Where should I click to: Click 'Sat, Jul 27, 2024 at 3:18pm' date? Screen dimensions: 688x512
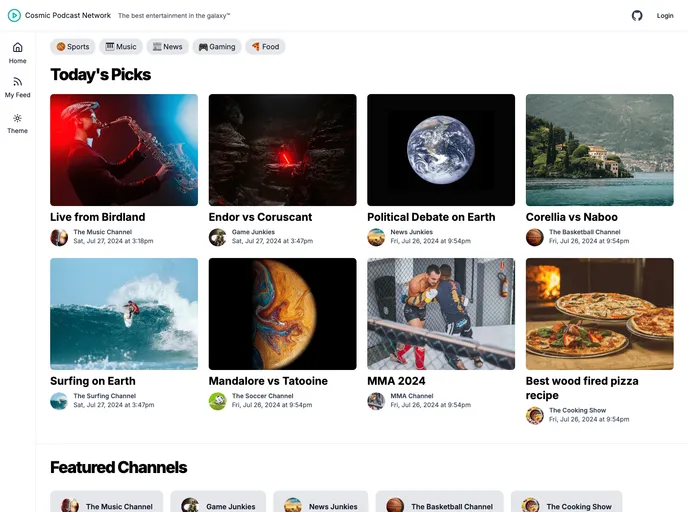point(113,241)
